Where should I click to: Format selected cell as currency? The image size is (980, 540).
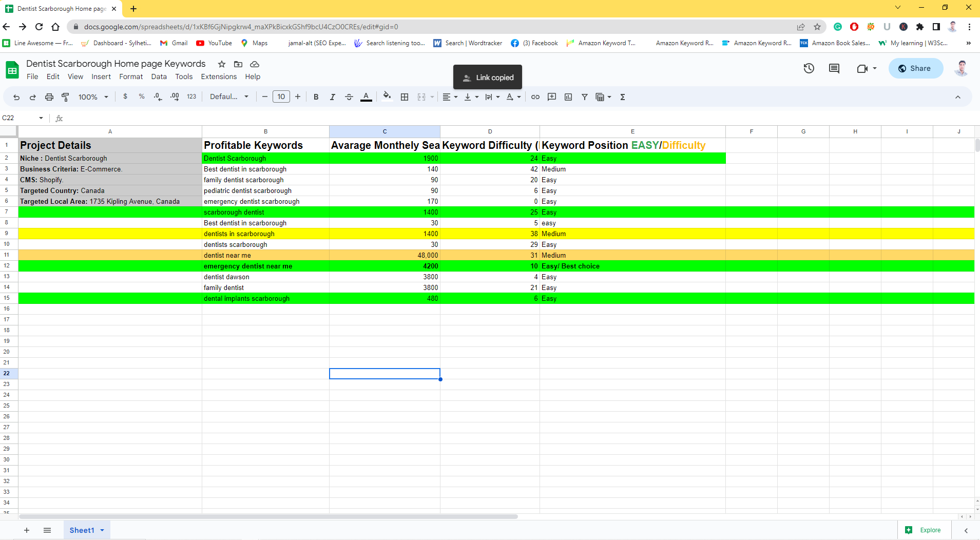point(126,97)
